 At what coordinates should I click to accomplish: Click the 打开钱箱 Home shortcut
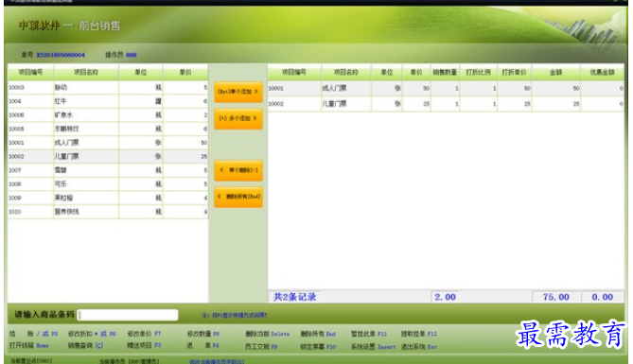click(x=29, y=346)
